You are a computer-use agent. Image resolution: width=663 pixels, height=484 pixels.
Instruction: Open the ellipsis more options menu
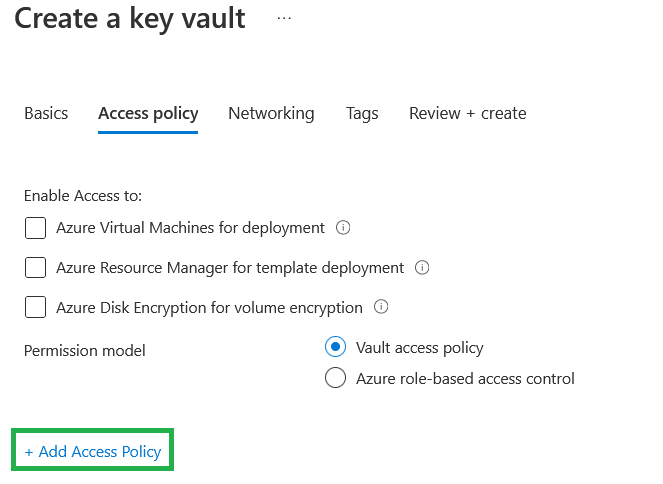284,18
